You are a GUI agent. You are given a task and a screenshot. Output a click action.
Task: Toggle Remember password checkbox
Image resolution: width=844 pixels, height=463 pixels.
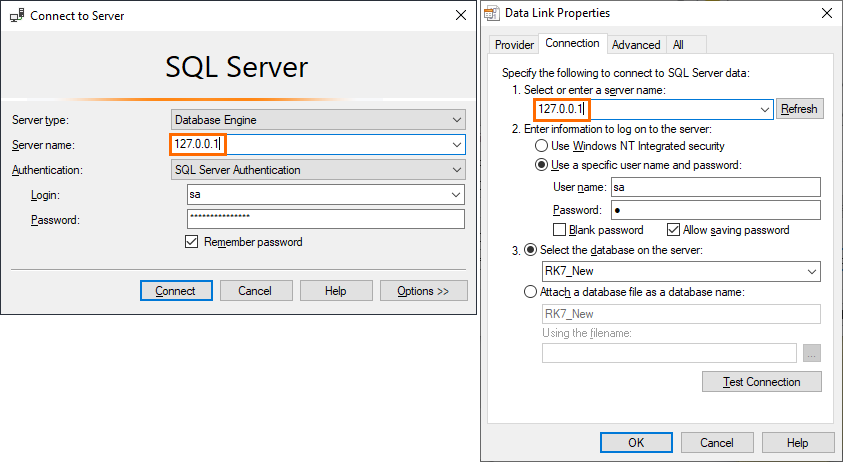(x=191, y=242)
